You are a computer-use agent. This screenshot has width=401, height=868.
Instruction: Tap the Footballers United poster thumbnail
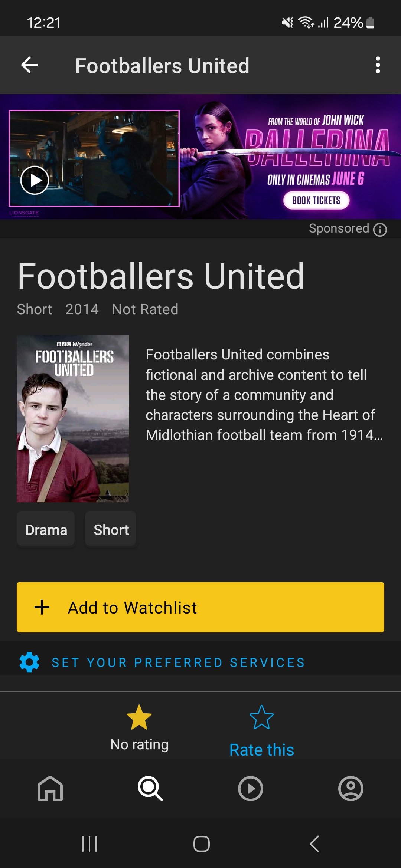73,419
